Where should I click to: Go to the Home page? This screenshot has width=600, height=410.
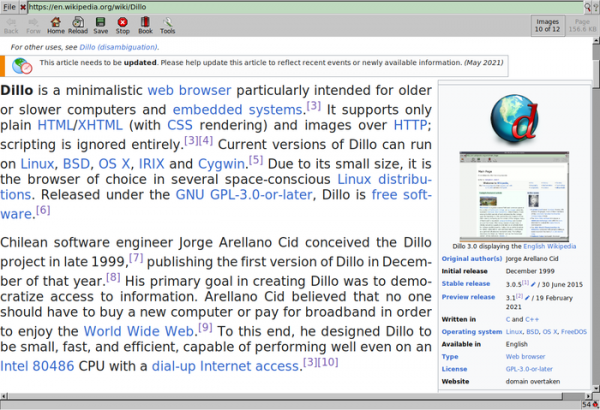55,25
